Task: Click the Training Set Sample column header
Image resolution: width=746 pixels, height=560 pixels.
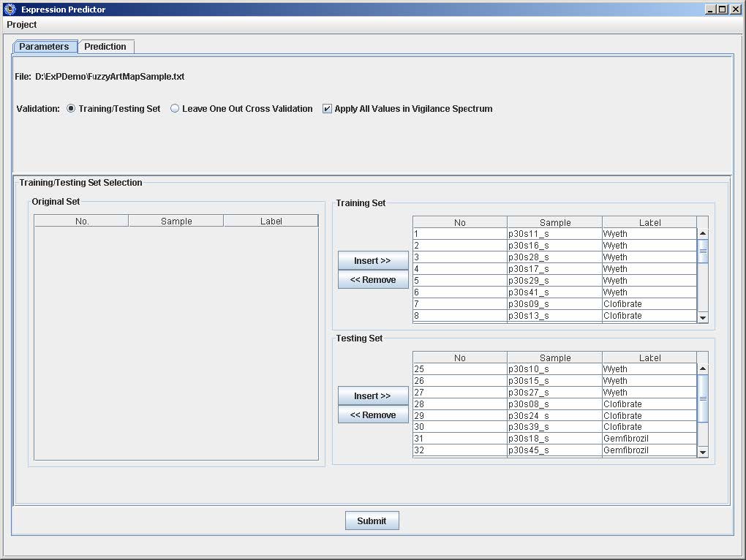Action: coord(554,222)
